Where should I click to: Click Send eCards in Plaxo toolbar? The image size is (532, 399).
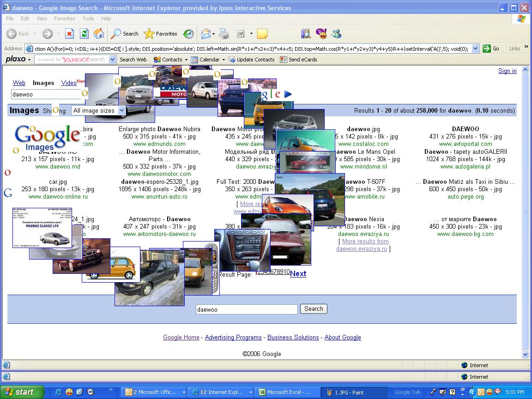[x=299, y=60]
